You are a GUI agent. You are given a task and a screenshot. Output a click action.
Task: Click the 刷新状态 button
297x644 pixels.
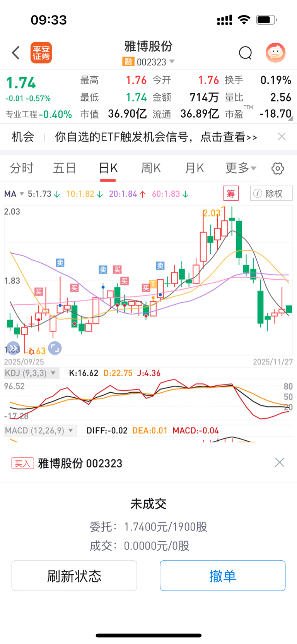[74, 575]
